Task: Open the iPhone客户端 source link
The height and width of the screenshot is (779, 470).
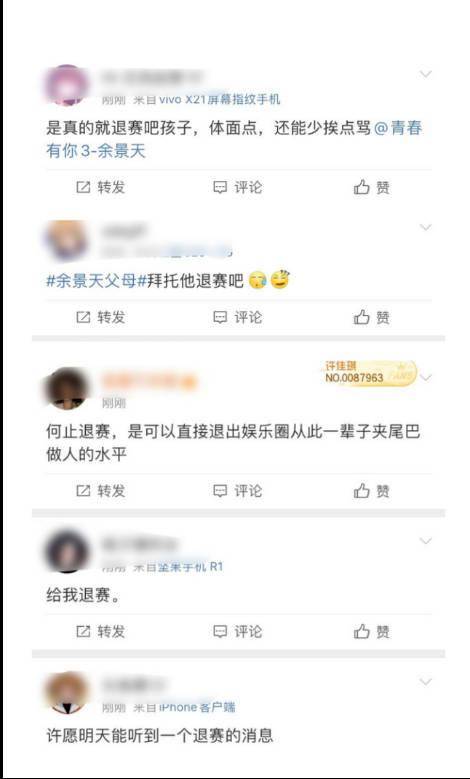Action: pyautogui.click(x=197, y=707)
